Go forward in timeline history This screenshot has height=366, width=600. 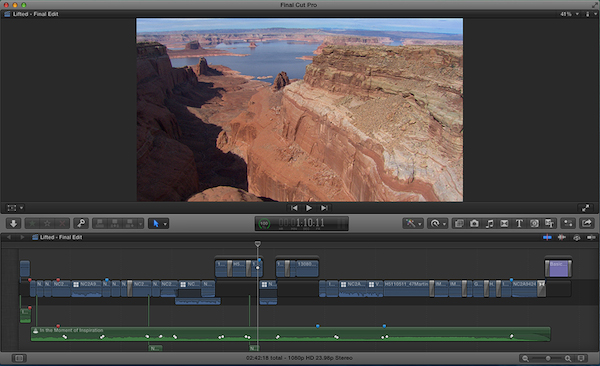click(x=22, y=237)
